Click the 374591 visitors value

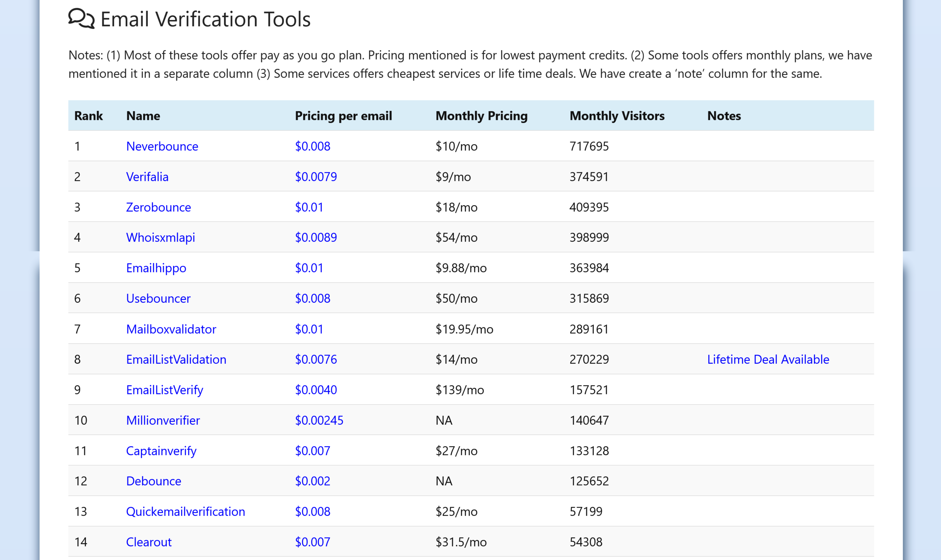pyautogui.click(x=589, y=177)
